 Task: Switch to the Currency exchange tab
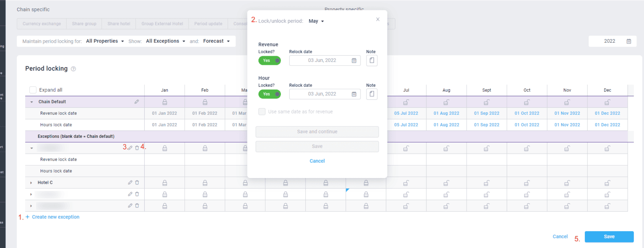coord(42,24)
